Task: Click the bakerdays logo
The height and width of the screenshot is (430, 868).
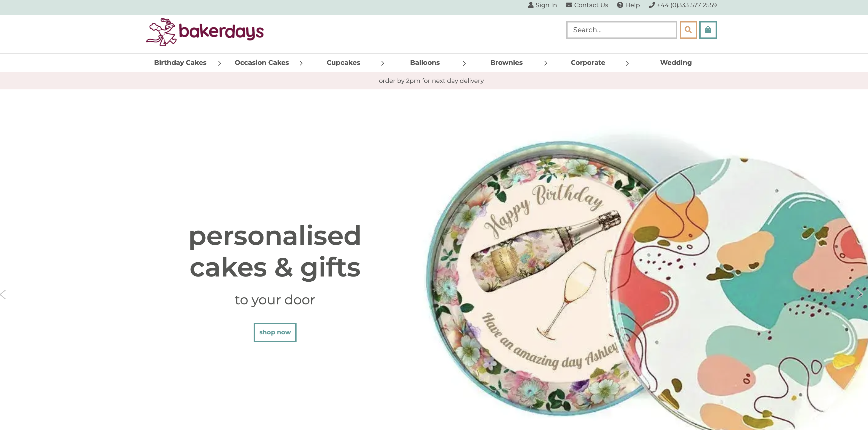Action: (x=205, y=32)
